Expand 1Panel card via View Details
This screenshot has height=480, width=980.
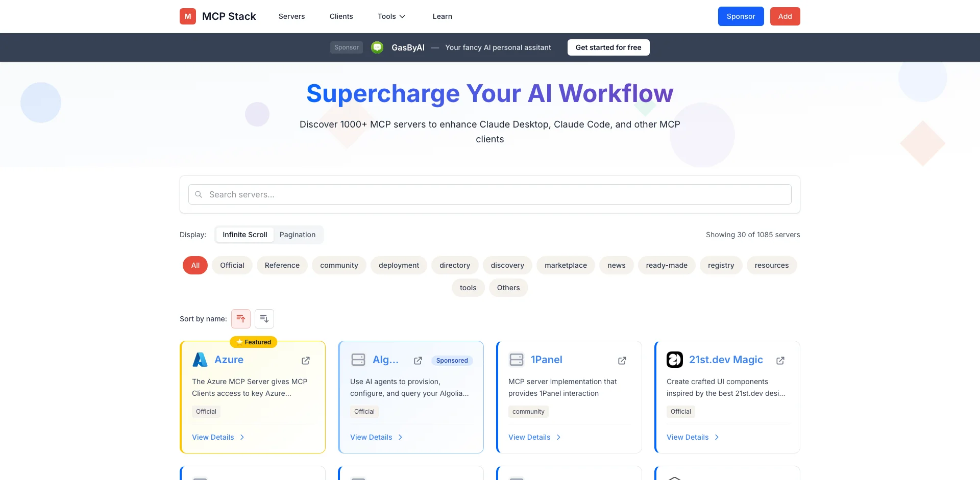pyautogui.click(x=534, y=437)
